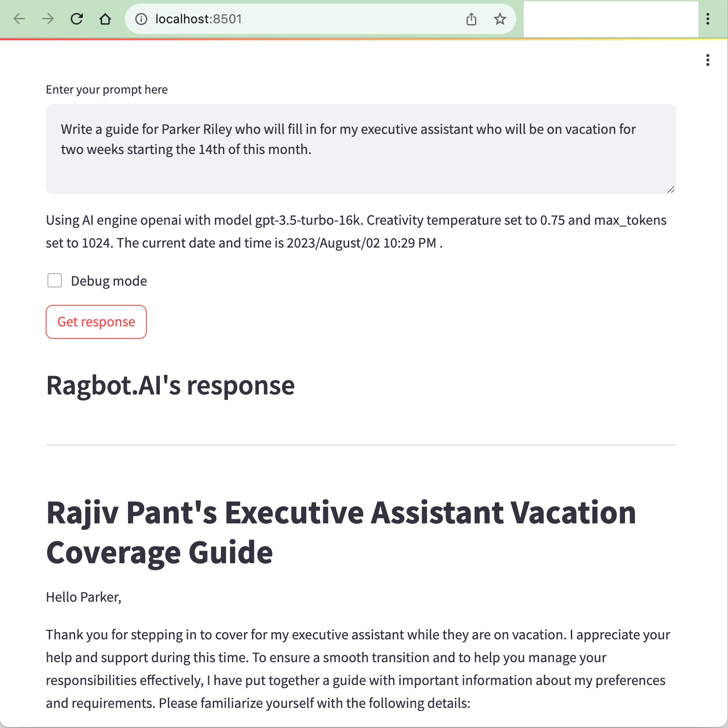Click the dark green toolbar area
The height and width of the screenshot is (728, 728).
[x=611, y=19]
